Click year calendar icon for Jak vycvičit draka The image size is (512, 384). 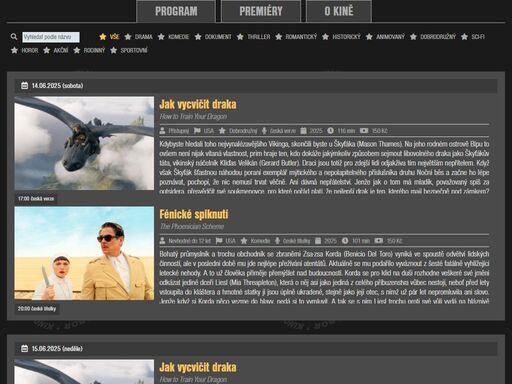click(303, 131)
